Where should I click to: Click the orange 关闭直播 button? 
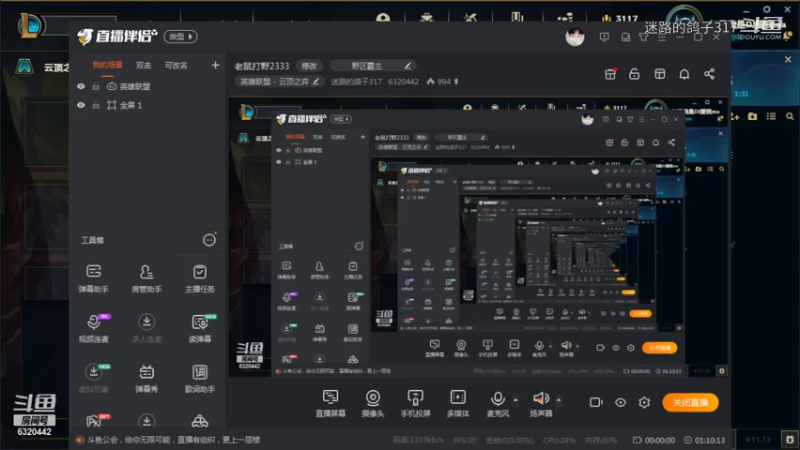690,403
